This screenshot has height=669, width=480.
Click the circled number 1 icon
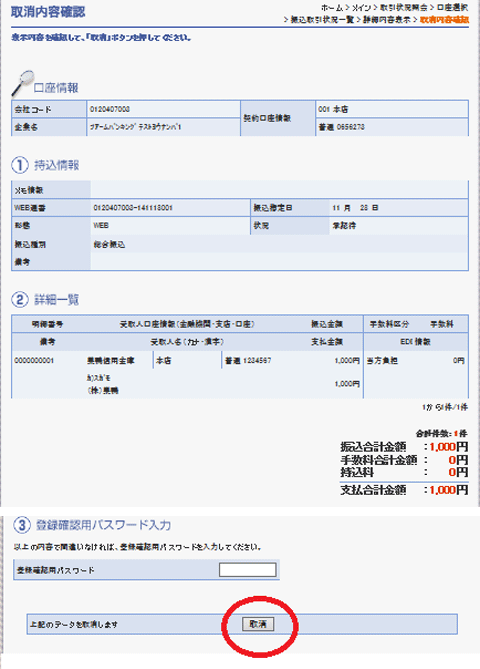(x=20, y=165)
